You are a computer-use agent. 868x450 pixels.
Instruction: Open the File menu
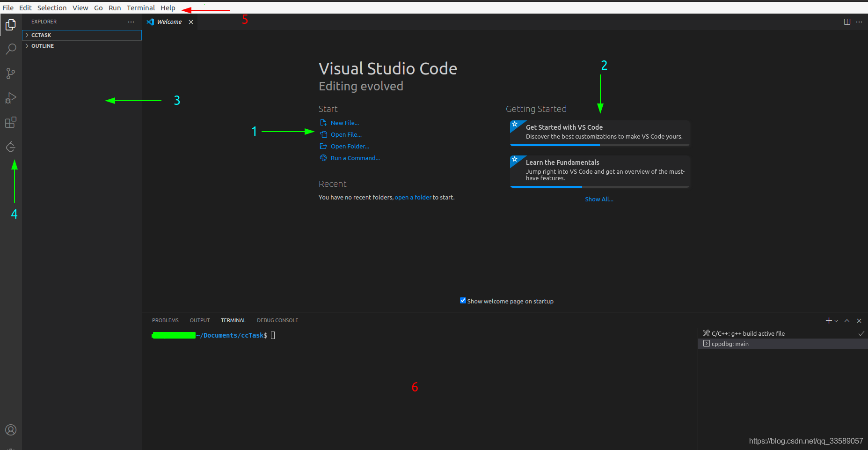click(x=8, y=8)
